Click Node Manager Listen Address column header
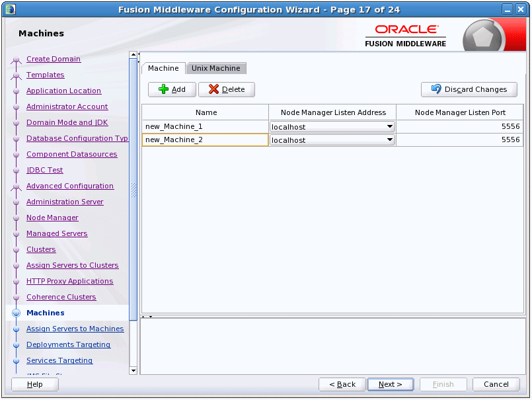Image resolution: width=532 pixels, height=400 pixels. click(x=332, y=112)
